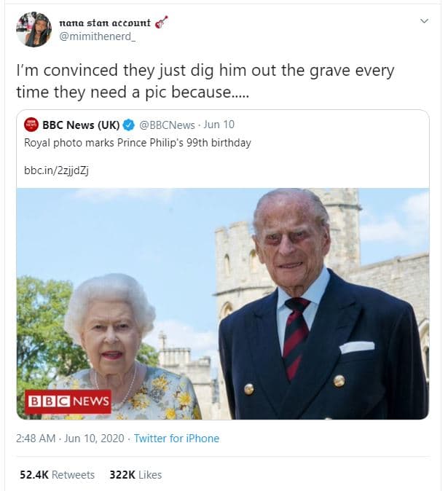The height and width of the screenshot is (491, 448).
Task: Open the BBC News (UK) account name
Action: [x=81, y=125]
